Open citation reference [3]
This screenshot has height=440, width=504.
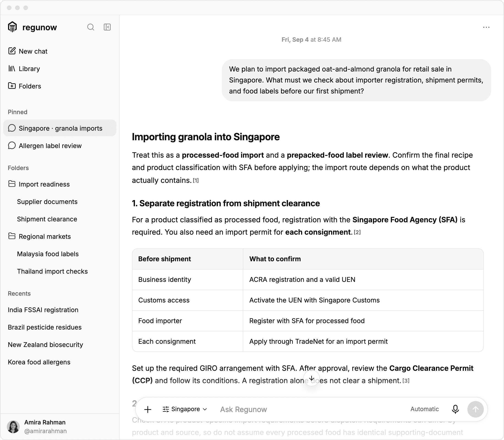[x=406, y=381]
